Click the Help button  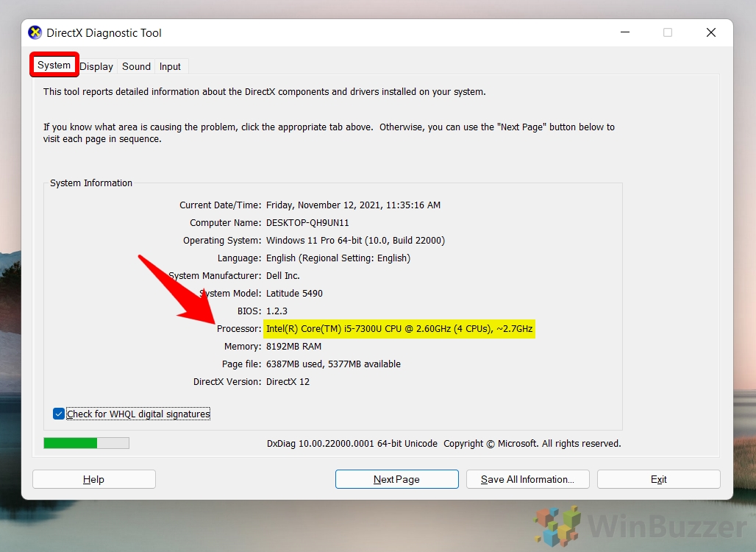point(94,479)
